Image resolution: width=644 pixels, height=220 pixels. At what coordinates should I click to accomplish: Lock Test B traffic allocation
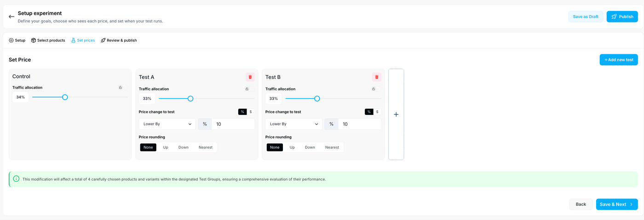tap(374, 89)
